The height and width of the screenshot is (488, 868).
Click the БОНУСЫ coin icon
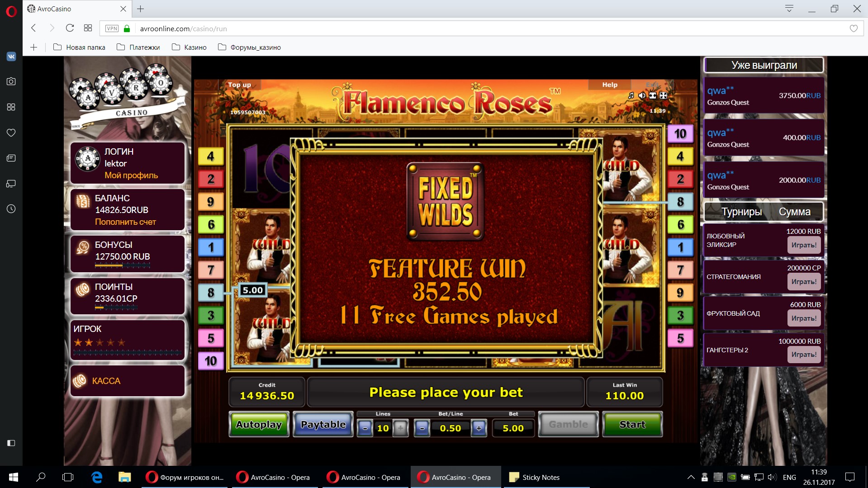[83, 247]
